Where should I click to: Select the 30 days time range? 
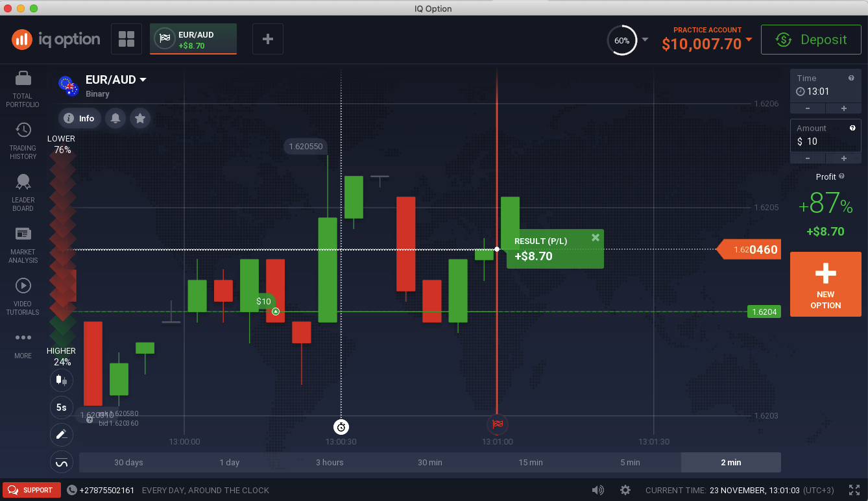(128, 462)
